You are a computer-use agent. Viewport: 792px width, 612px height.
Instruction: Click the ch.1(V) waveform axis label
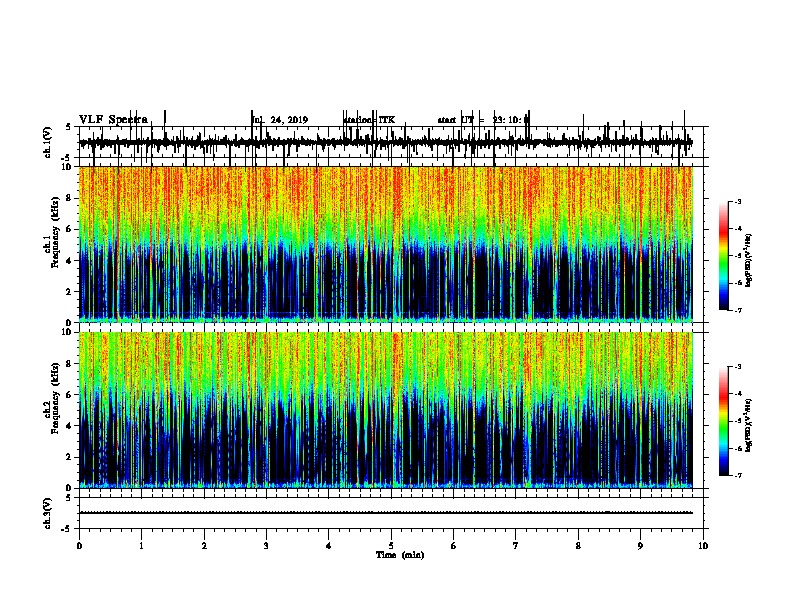(47, 142)
